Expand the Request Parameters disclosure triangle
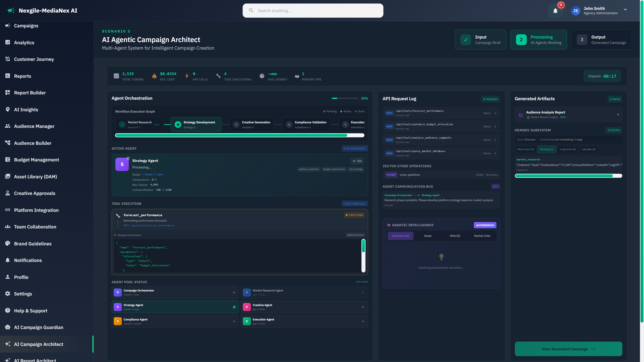644x362 pixels. click(x=115, y=235)
